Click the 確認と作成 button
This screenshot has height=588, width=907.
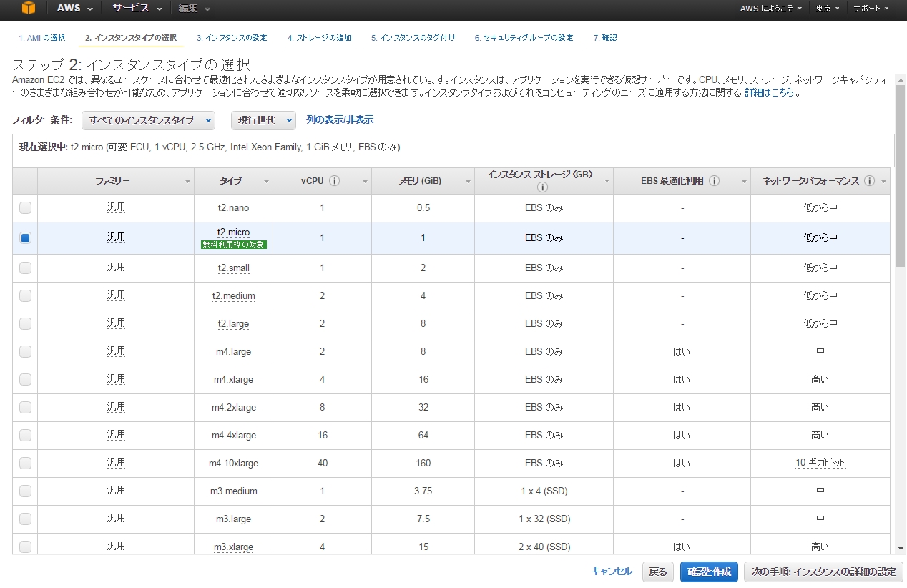[x=708, y=572]
